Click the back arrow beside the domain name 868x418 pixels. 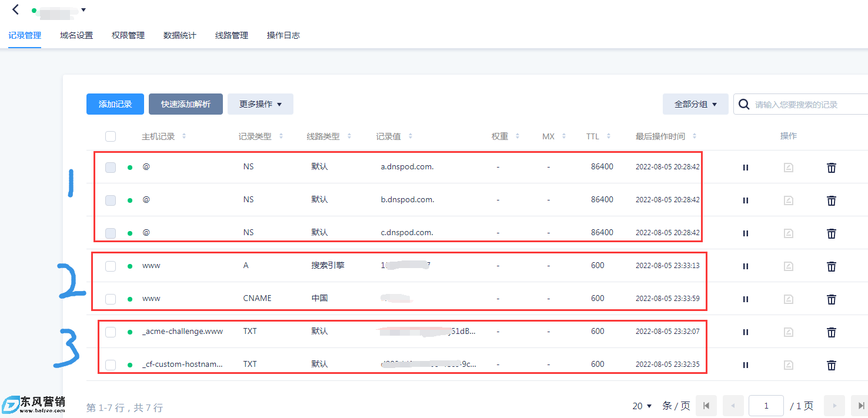point(15,9)
